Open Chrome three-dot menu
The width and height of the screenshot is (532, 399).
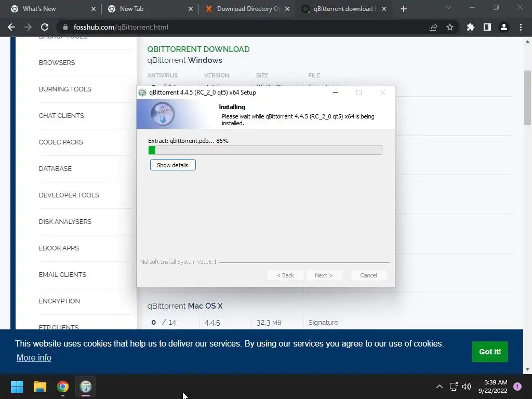521,27
